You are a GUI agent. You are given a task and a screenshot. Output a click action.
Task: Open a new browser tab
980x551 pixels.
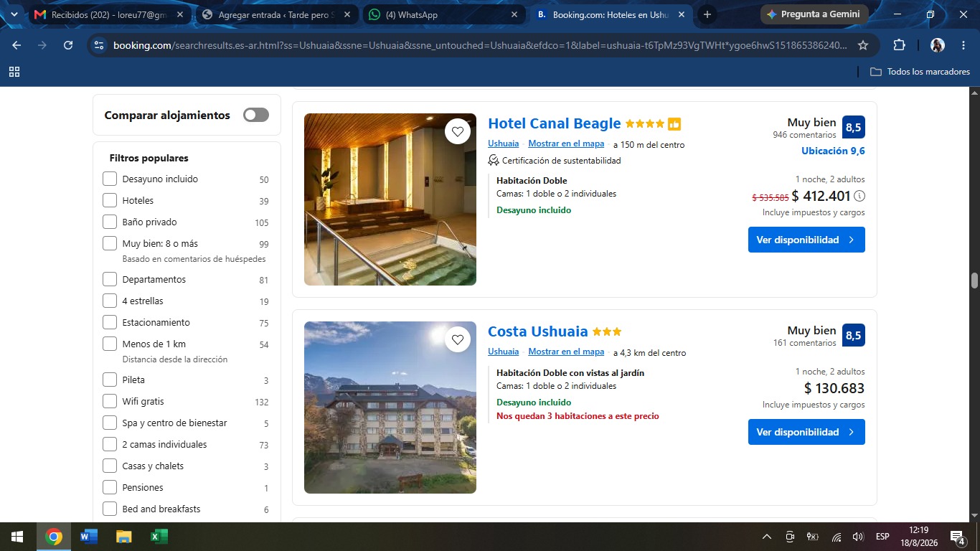click(x=707, y=14)
